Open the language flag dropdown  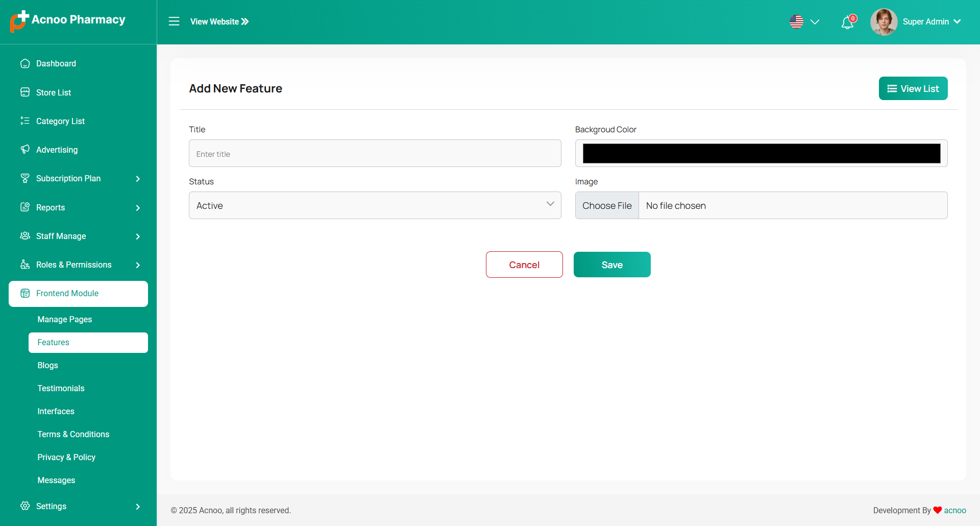(x=804, y=22)
